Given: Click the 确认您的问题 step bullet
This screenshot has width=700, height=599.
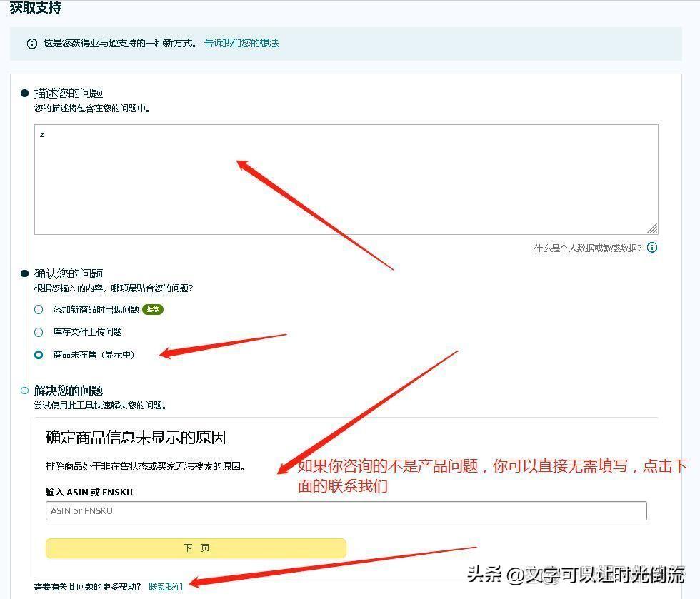Looking at the screenshot, I should pyautogui.click(x=24, y=273).
